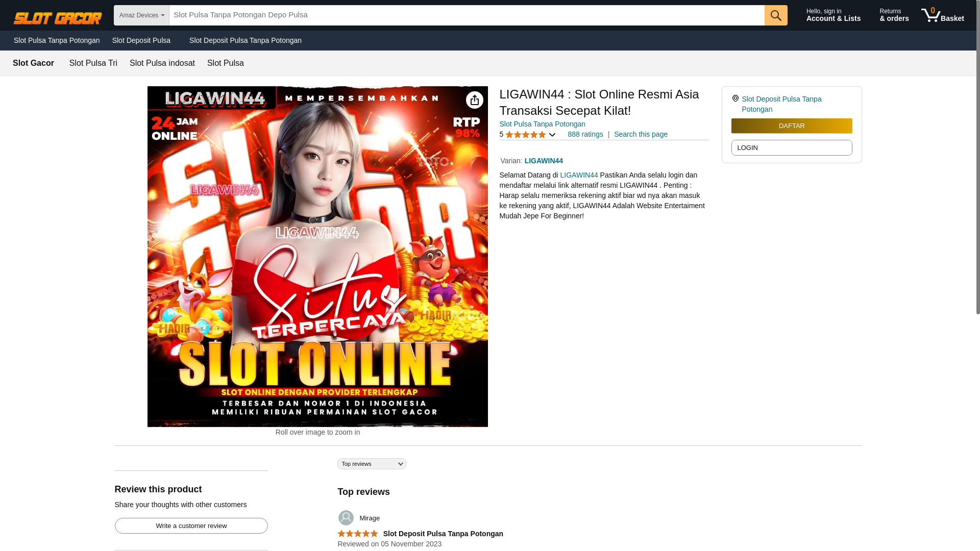Viewport: 980px width, 551px height.
Task: Select the Slot Pulsa Tri tab
Action: point(93,63)
